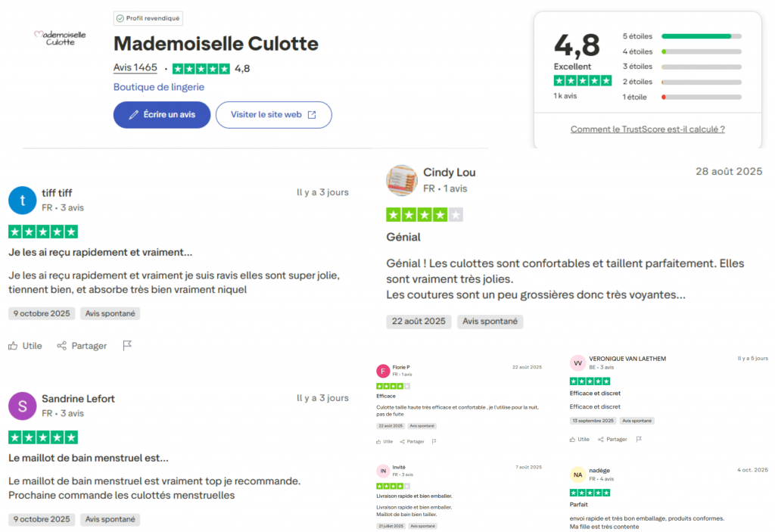The image size is (775, 532).
Task: Flag the tiff tiff review
Action: point(127,346)
